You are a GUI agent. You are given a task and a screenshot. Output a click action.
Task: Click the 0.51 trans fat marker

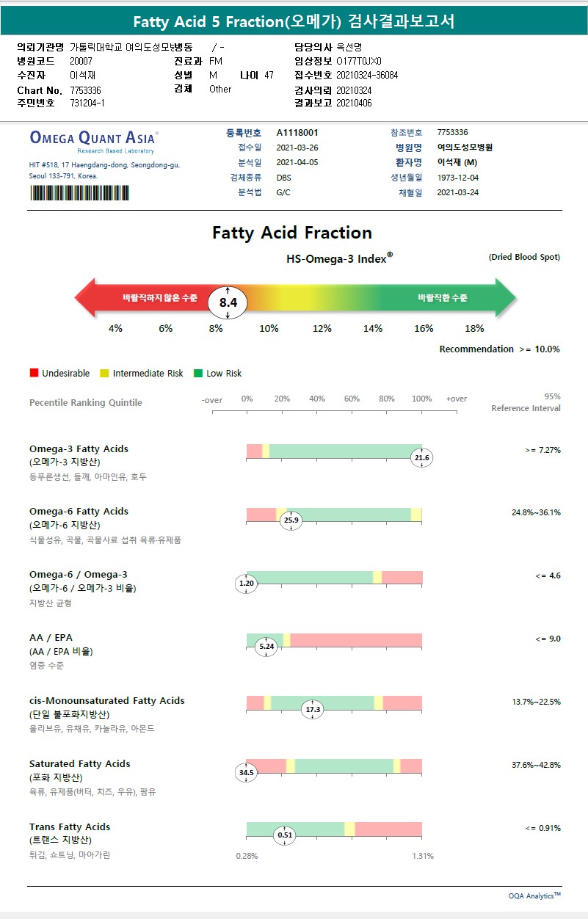pyautogui.click(x=284, y=835)
